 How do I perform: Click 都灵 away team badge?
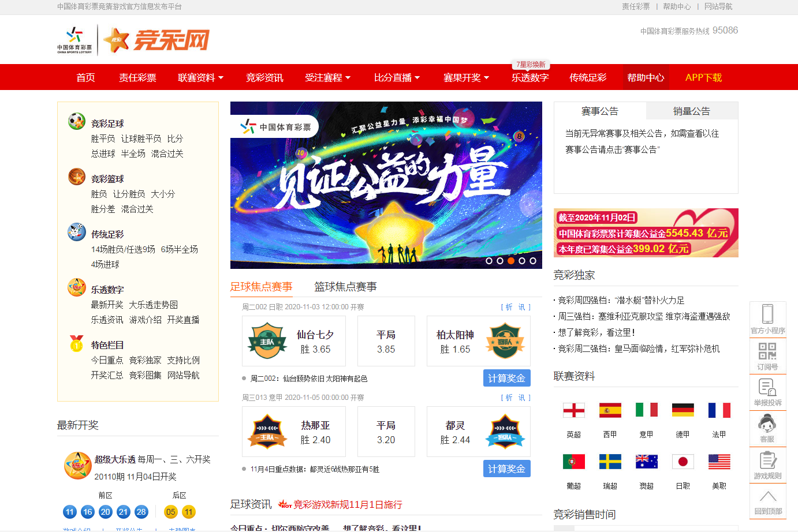click(505, 432)
